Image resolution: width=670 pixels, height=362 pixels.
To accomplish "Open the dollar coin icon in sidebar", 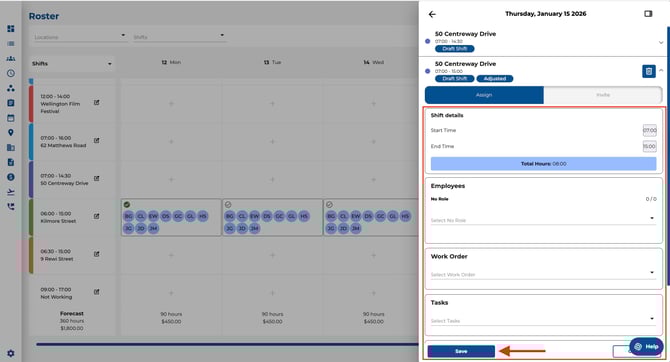I will 11,177.
